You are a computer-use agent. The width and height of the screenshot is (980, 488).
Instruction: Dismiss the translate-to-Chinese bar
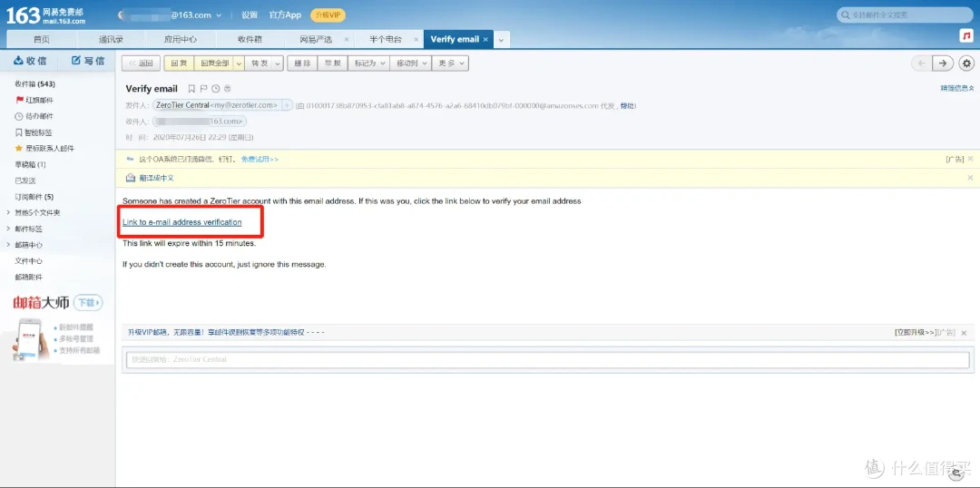tap(970, 178)
